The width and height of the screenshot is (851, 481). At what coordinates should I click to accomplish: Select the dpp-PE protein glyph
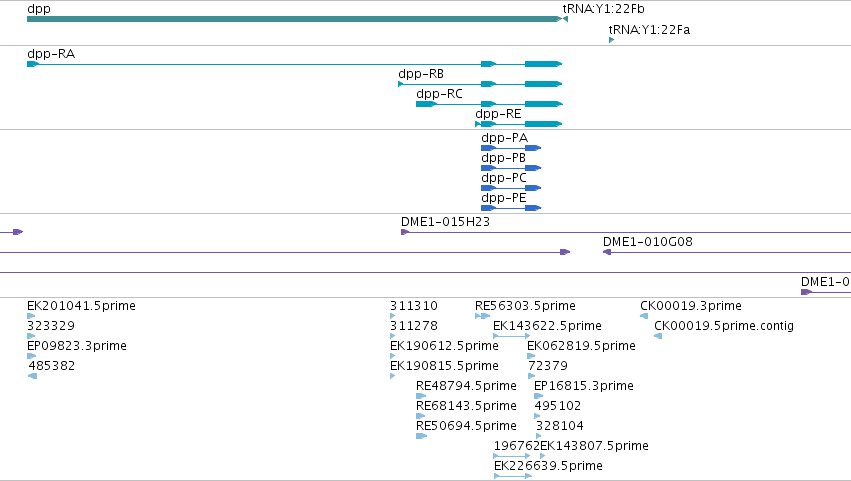(511, 208)
